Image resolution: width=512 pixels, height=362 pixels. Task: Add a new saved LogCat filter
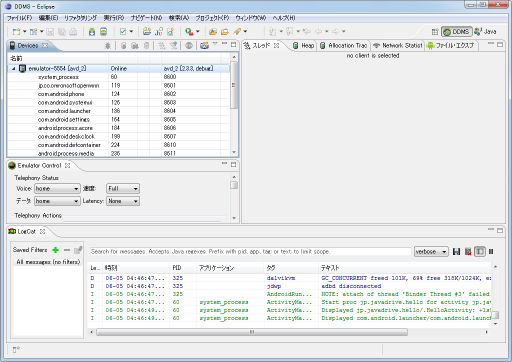(56, 250)
